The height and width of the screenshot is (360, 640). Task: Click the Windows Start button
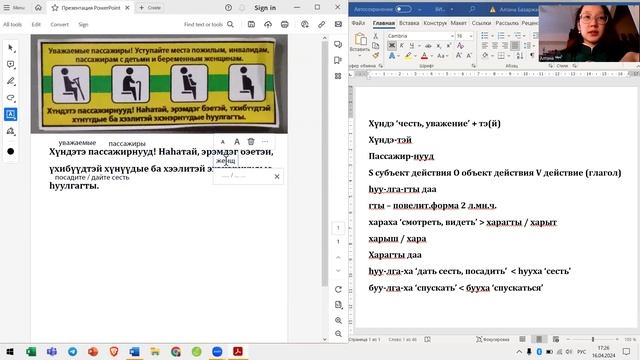point(10,351)
